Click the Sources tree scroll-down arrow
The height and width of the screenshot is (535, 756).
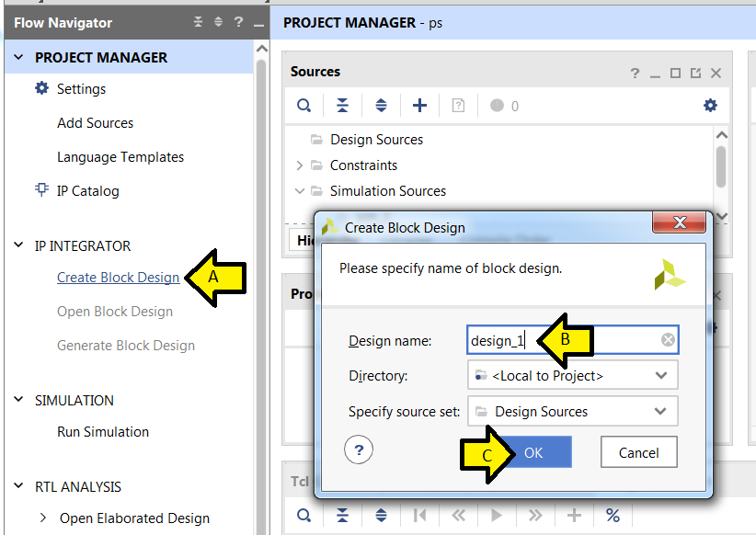tap(721, 216)
